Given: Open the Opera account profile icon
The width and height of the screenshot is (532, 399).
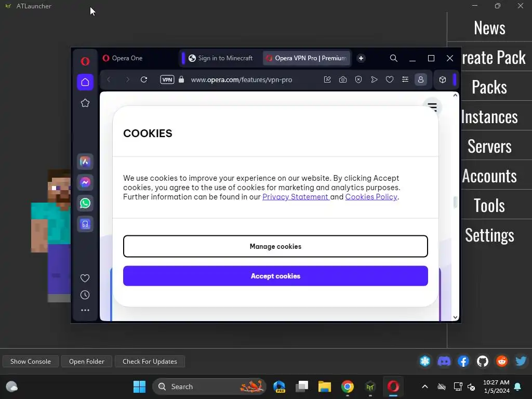Looking at the screenshot, I should point(421,79).
